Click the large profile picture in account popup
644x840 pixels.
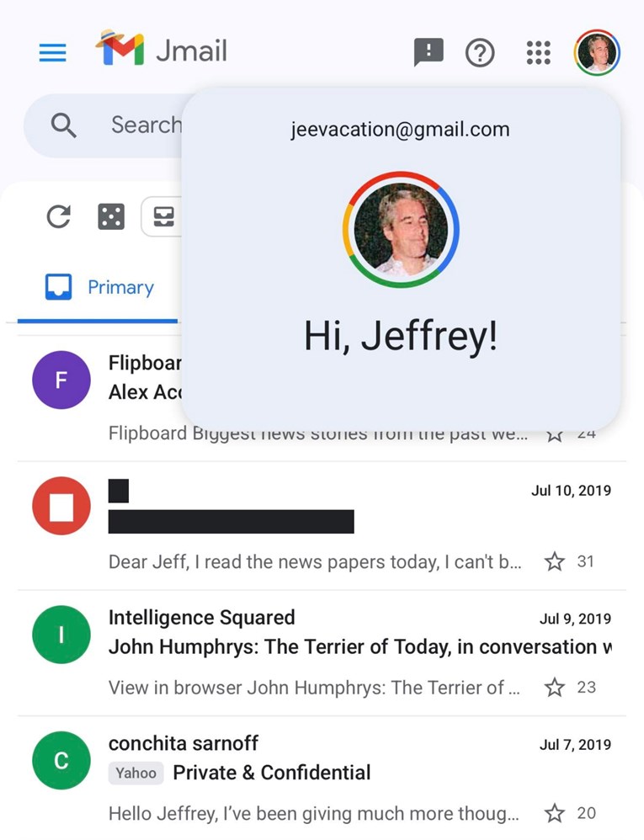click(401, 230)
